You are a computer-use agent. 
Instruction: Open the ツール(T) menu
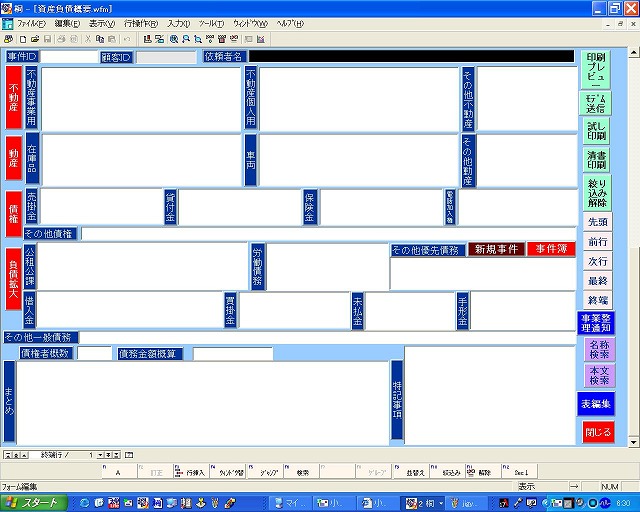211,22
